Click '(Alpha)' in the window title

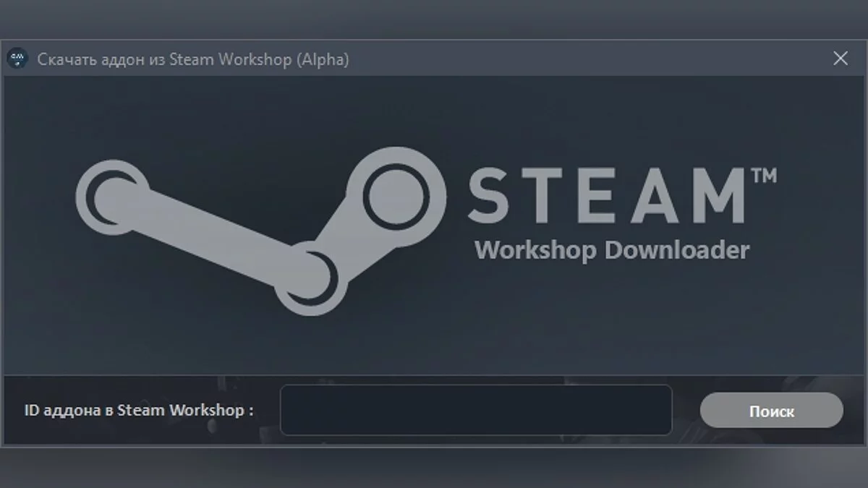pos(322,59)
